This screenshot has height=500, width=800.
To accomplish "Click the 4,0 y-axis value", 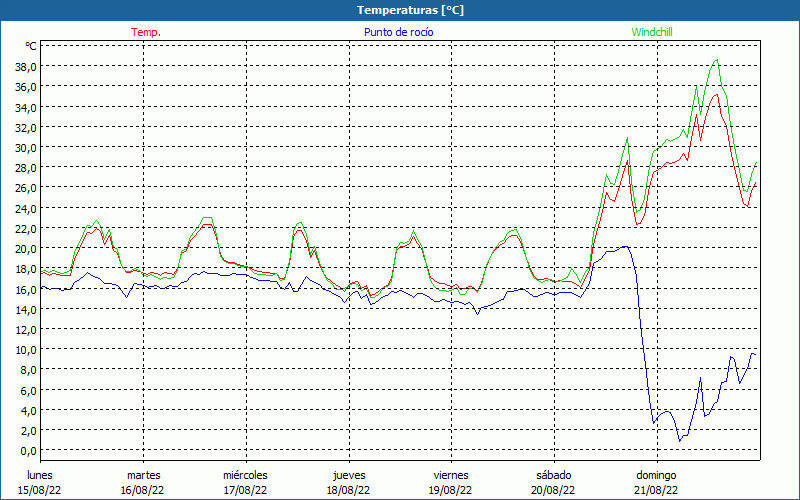I will point(29,410).
